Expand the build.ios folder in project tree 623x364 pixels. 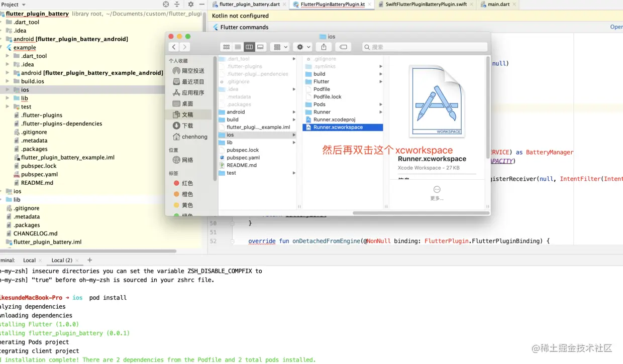point(8,81)
